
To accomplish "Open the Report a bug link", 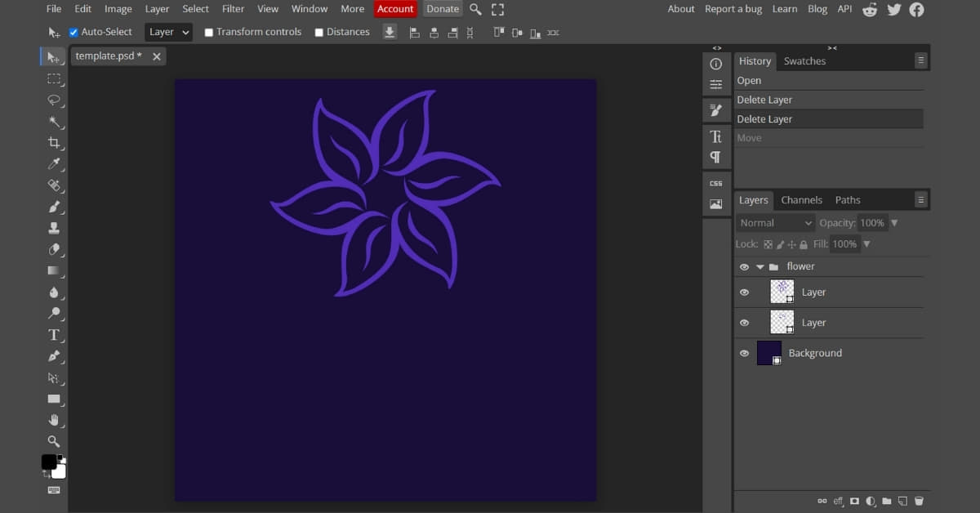I will click(733, 9).
